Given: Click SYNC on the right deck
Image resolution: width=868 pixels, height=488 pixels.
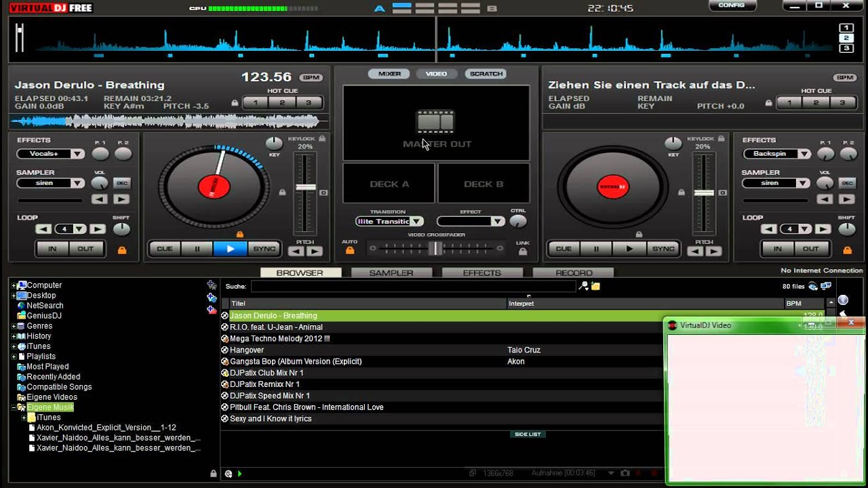Looking at the screenshot, I should pyautogui.click(x=663, y=249).
